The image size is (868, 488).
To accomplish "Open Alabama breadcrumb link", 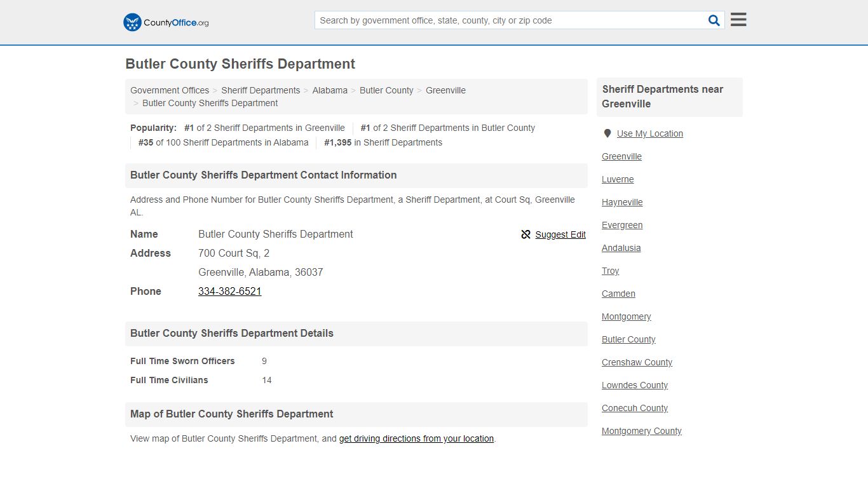I will tap(330, 90).
